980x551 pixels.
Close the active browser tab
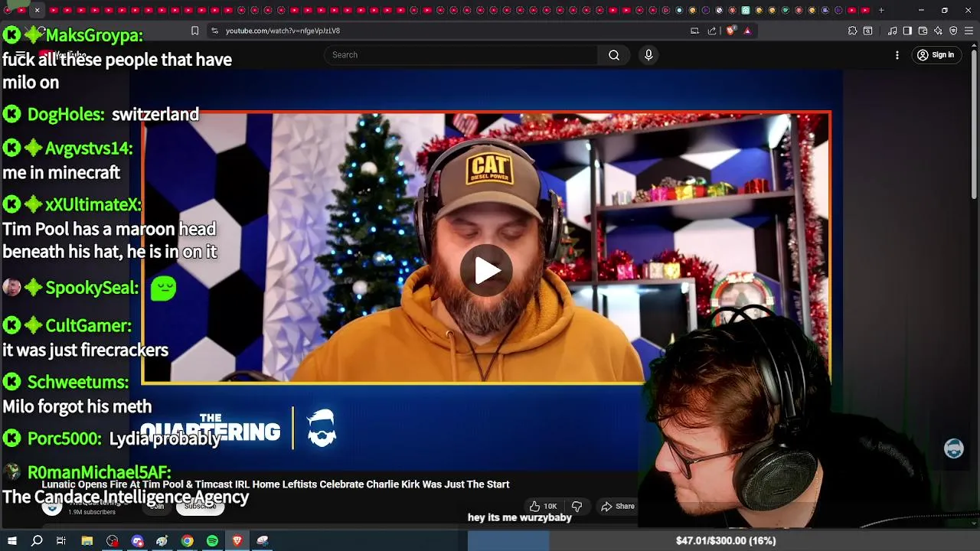point(37,10)
